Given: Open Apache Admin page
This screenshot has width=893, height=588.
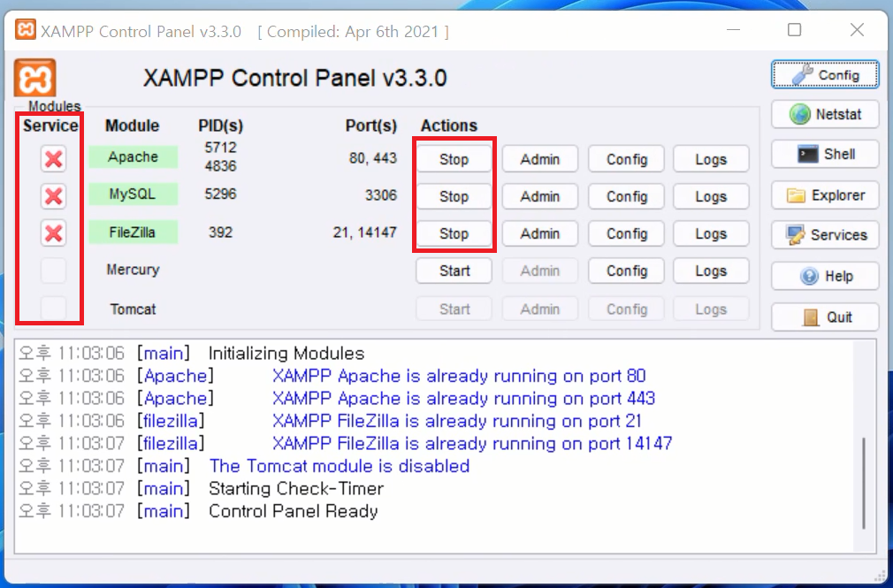Looking at the screenshot, I should (x=540, y=159).
